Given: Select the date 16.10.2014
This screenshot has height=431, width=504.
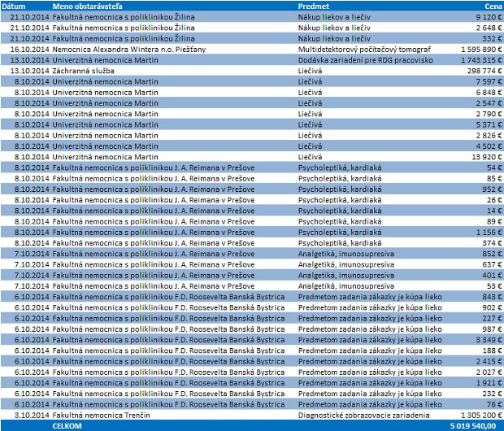Looking at the screenshot, I should (29, 50).
